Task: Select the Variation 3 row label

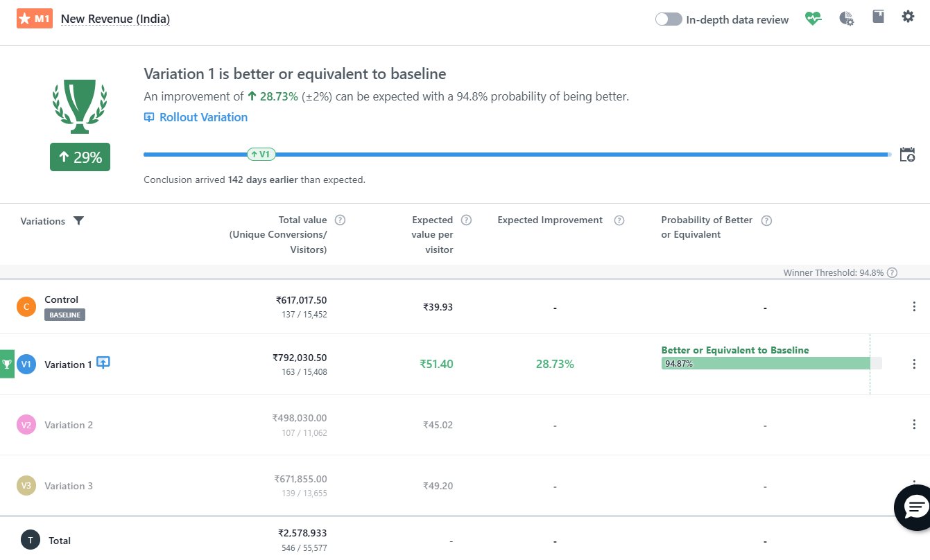Action: [69, 486]
